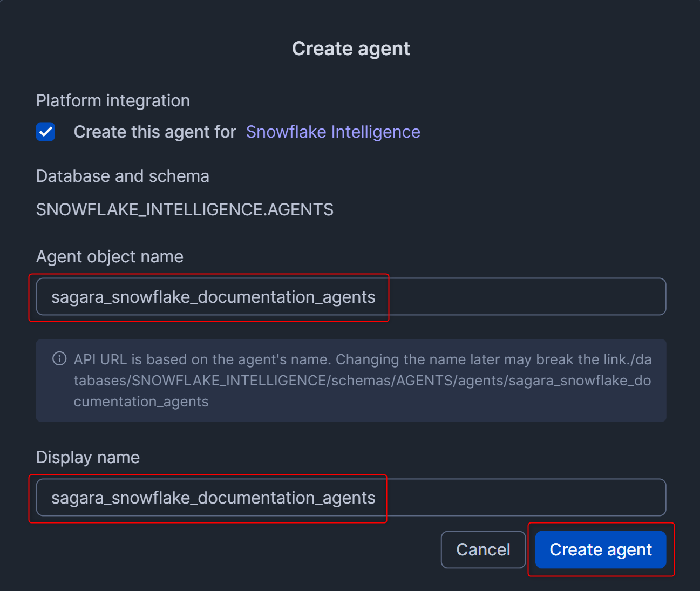Click the empty right side of Display name field
700x591 pixels.
click(x=526, y=497)
